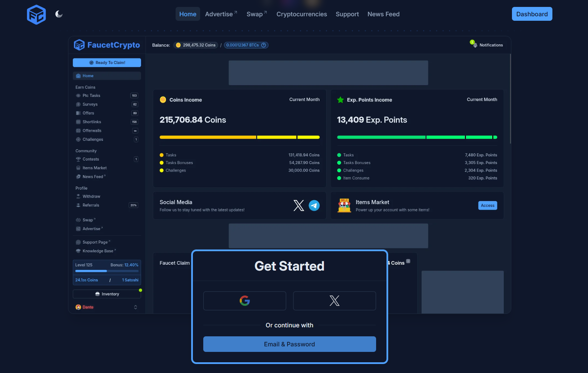Select Support in the top navigation

click(347, 14)
